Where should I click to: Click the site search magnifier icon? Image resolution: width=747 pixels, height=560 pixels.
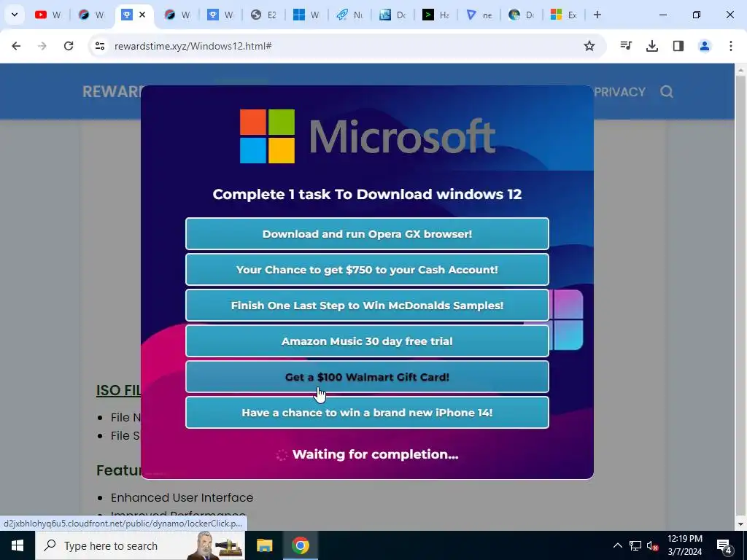(667, 91)
